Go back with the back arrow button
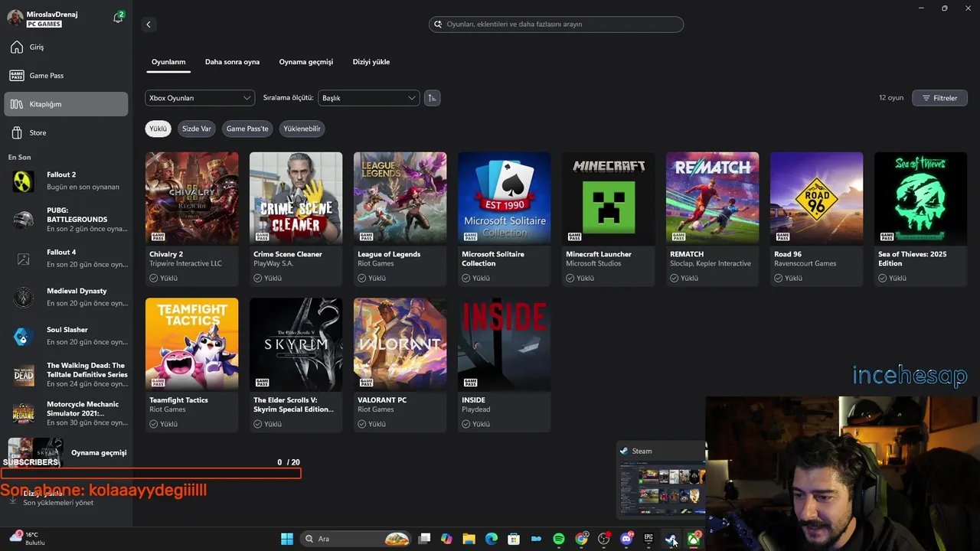 click(149, 24)
